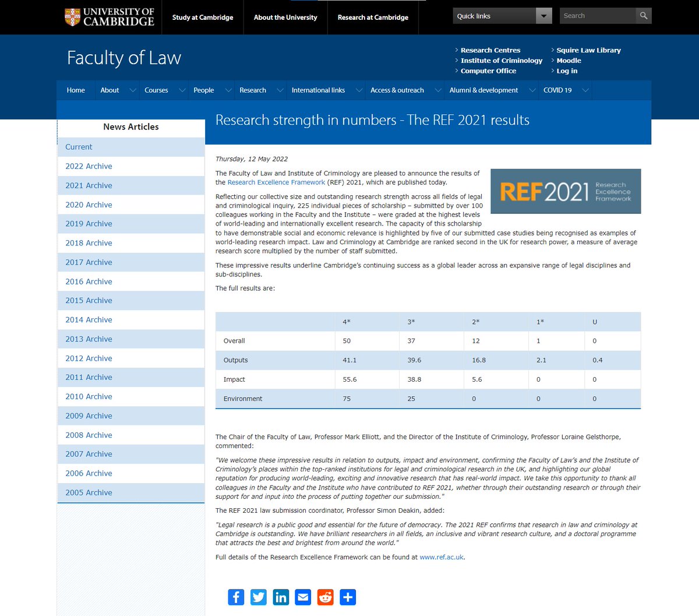Expand the Courses submenu chevron

click(182, 90)
